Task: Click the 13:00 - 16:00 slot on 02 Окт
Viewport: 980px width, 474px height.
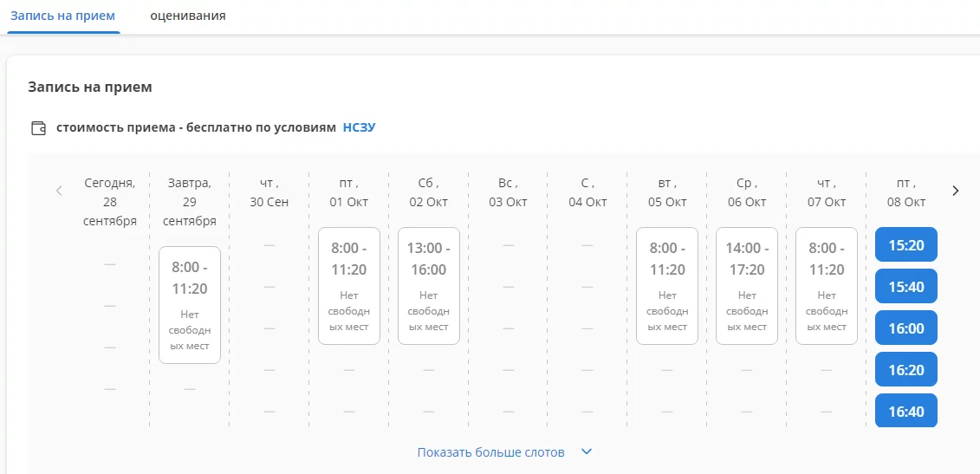Action: coord(429,286)
